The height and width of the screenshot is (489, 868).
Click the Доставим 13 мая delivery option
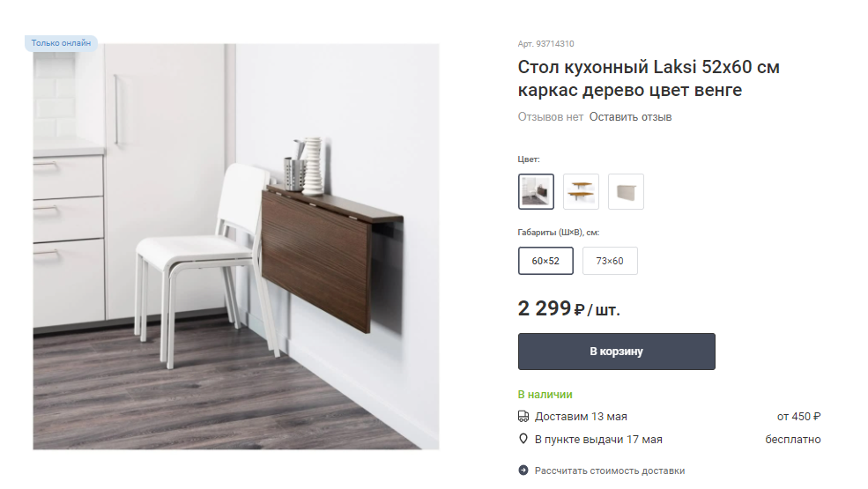click(581, 417)
